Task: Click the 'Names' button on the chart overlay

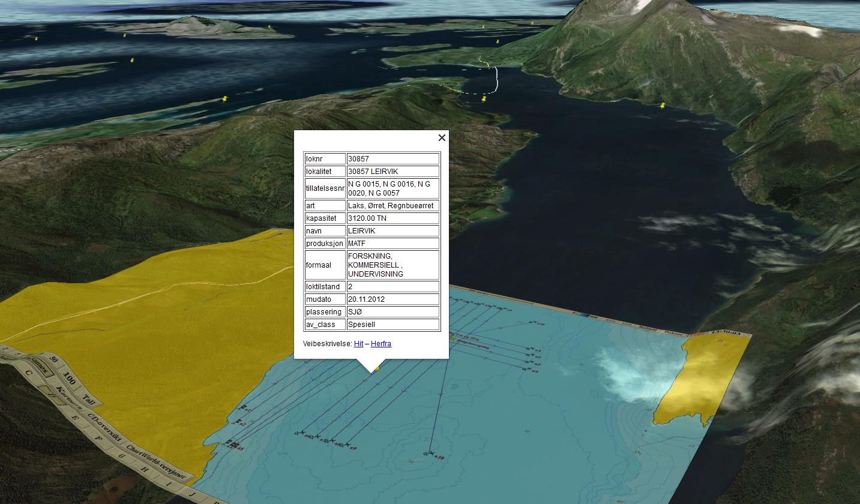Action: pyautogui.click(x=41, y=367)
